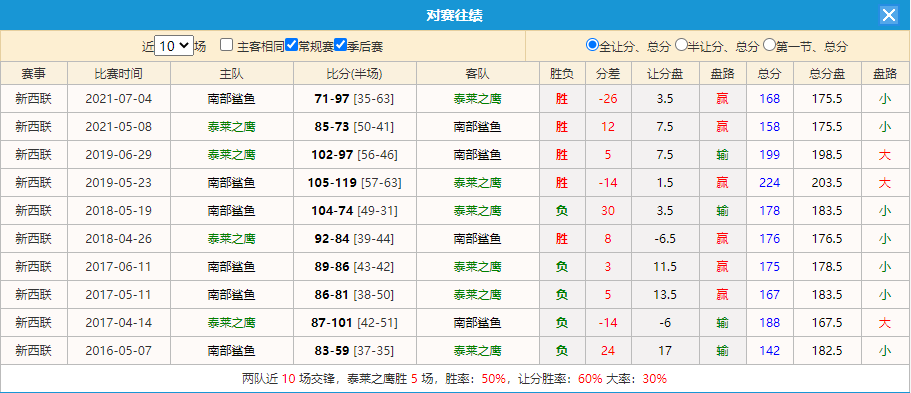The width and height of the screenshot is (911, 393).
Task: Click score 86-81 [38-50]
Action: coord(354,295)
